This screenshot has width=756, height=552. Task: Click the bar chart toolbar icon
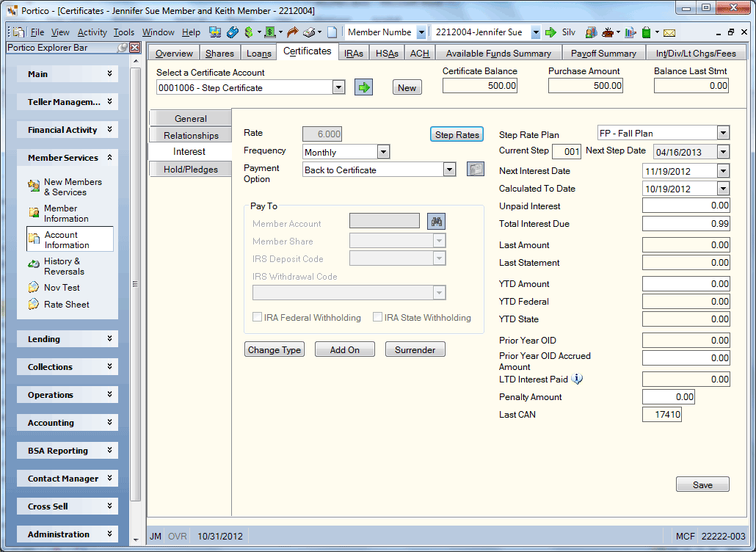coord(630,32)
